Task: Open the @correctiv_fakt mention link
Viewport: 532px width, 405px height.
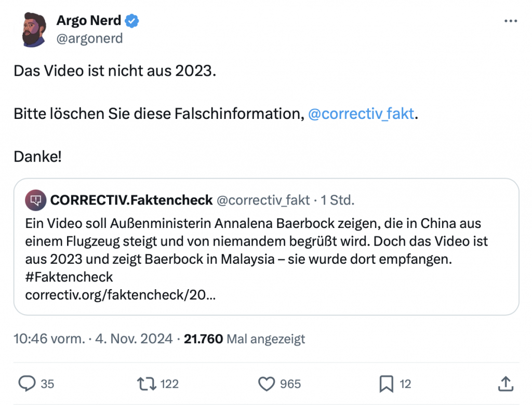Action: pyautogui.click(x=361, y=114)
